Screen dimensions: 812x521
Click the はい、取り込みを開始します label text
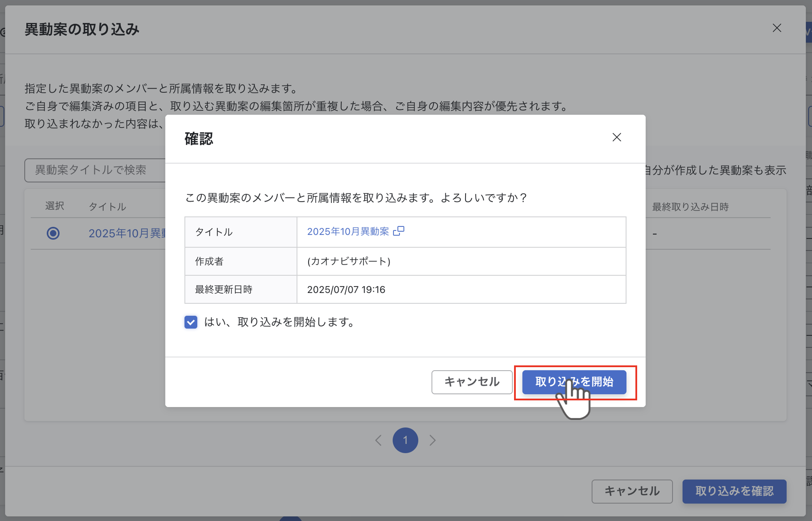tap(279, 322)
